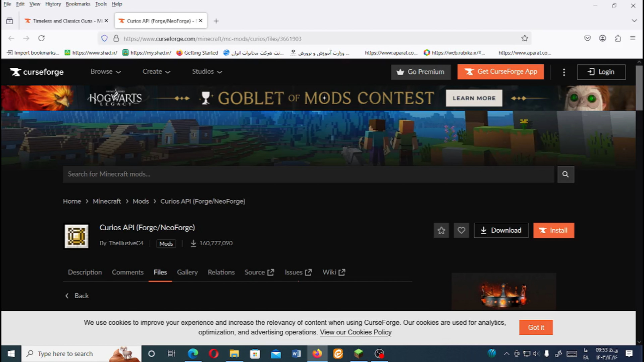Viewport: 644px width, 362px height.
Task: Open the Windows notification center
Action: tap(629, 354)
